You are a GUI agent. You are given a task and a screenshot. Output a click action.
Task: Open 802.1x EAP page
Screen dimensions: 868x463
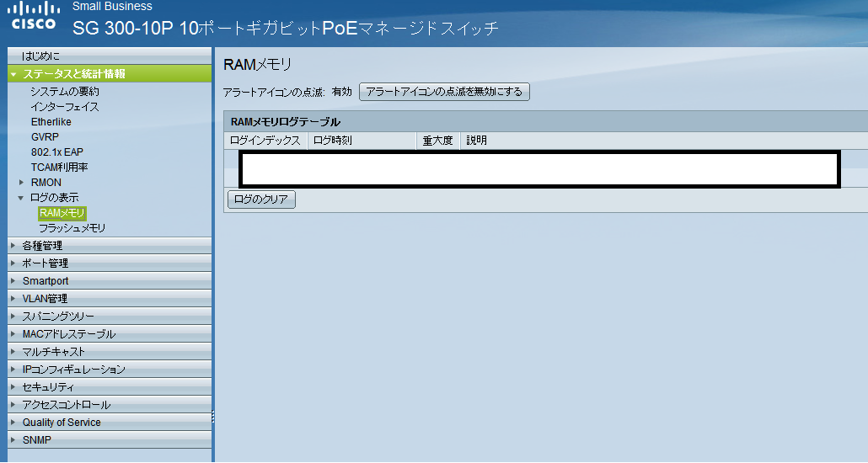tap(57, 152)
